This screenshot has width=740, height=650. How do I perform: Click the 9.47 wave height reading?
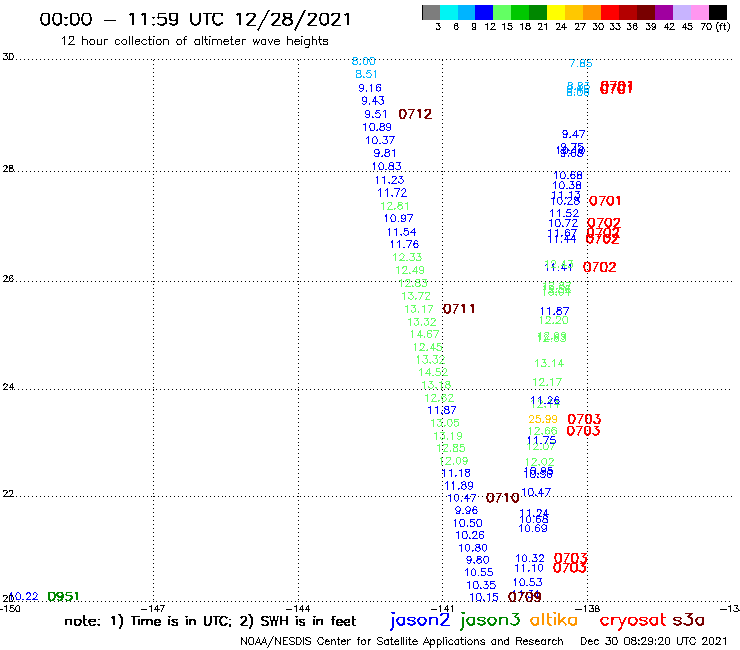pyautogui.click(x=573, y=135)
